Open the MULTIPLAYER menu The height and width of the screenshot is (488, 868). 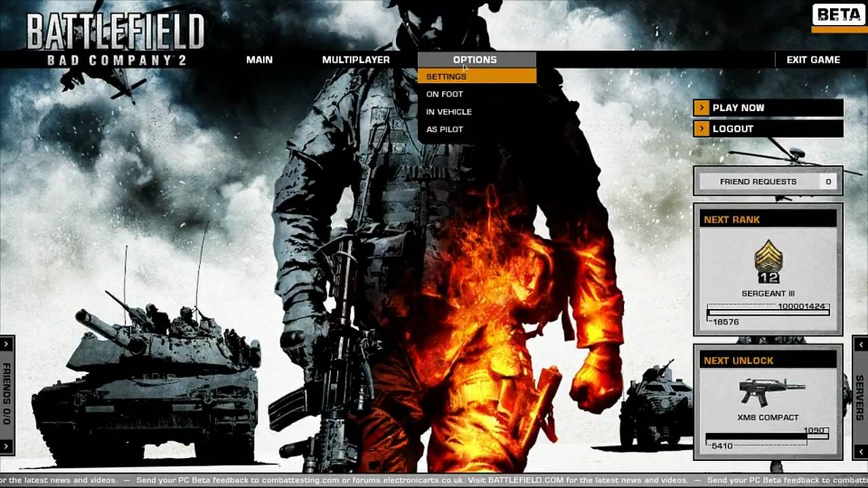click(356, 60)
